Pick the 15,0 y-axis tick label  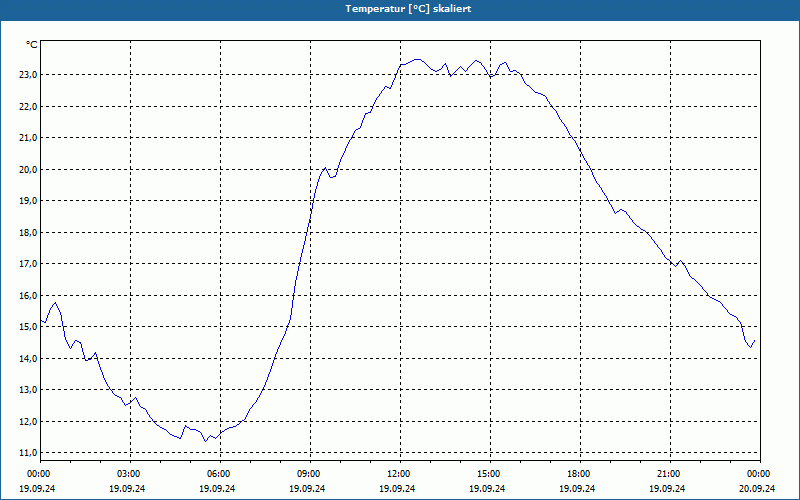29,327
